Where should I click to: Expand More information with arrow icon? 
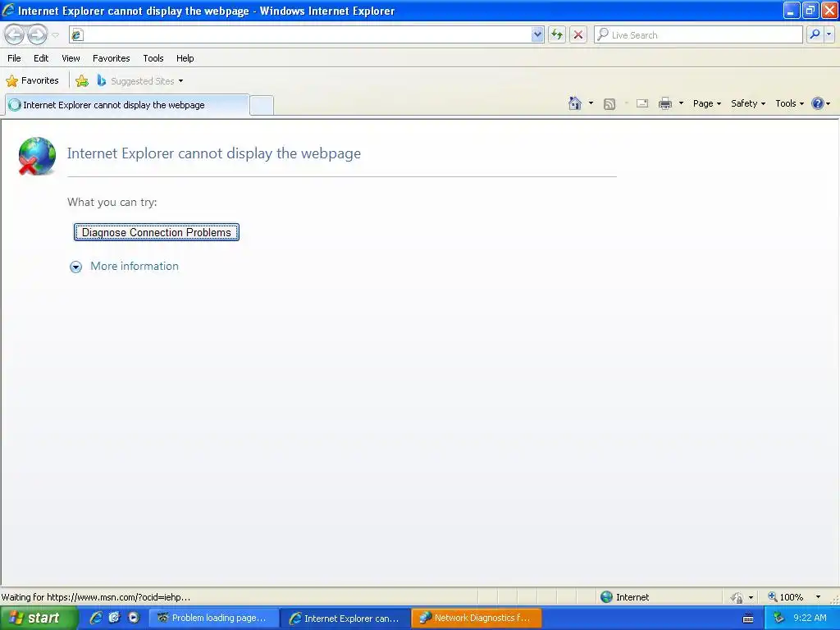click(x=76, y=267)
